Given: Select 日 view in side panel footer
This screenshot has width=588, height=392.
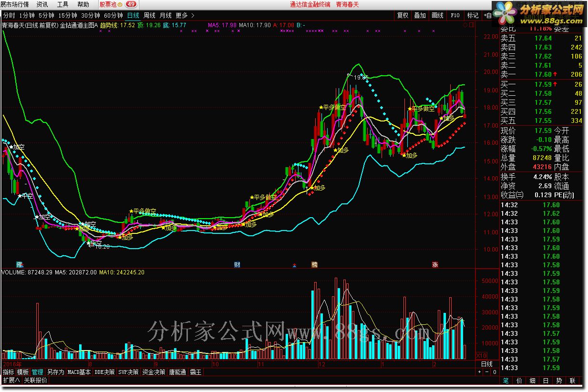Looking at the screenshot, I should coord(546,381).
